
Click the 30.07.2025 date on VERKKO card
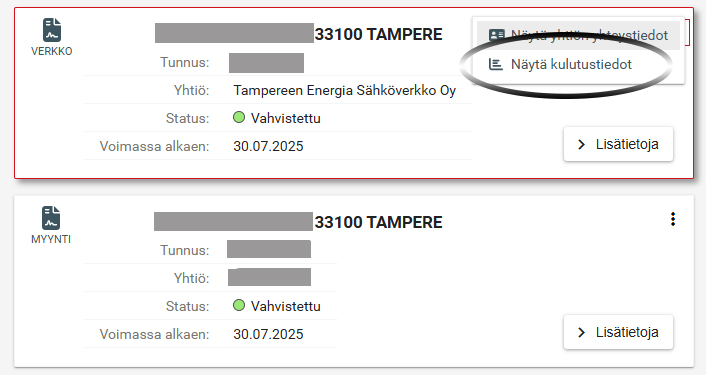tap(268, 146)
